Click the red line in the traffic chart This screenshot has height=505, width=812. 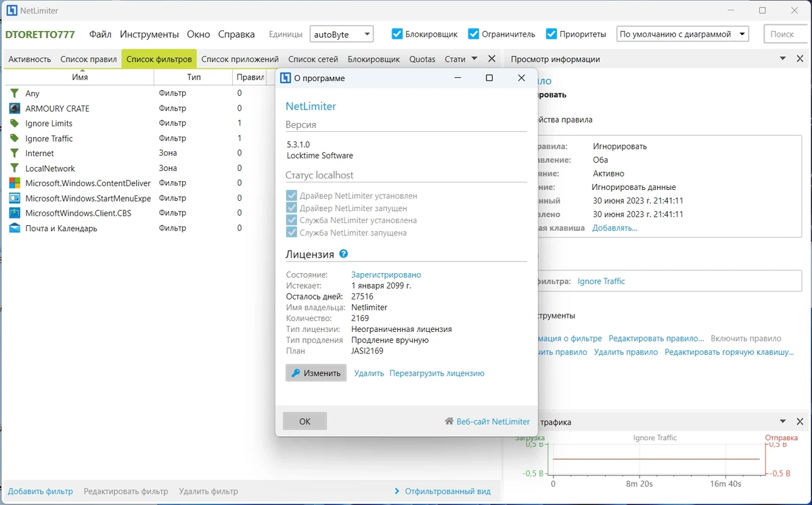coord(656,459)
